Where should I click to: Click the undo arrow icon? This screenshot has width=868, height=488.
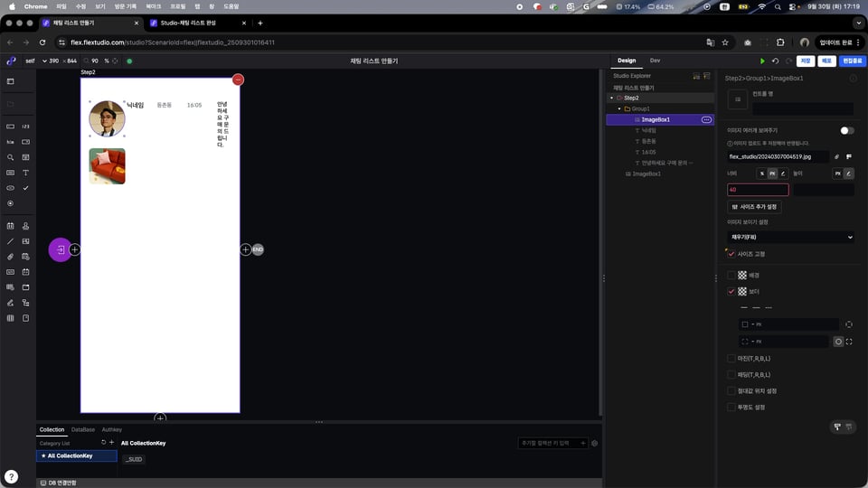pos(775,61)
